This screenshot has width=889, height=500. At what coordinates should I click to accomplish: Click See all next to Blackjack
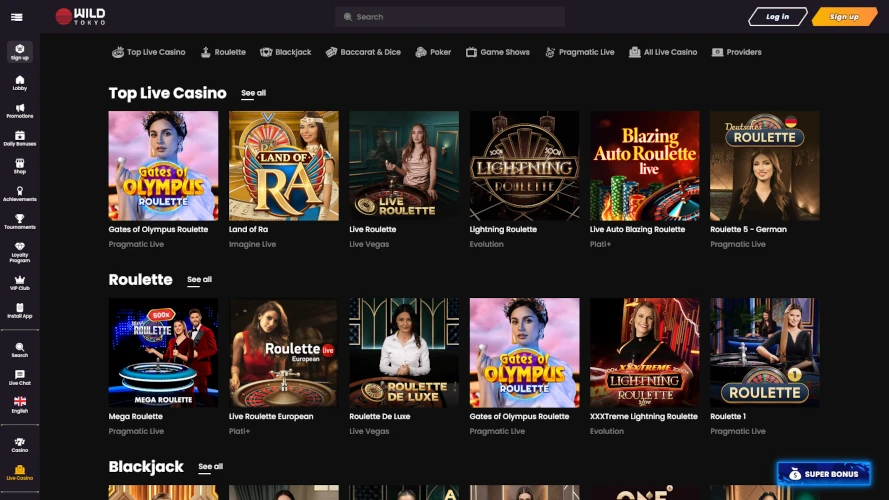point(210,467)
